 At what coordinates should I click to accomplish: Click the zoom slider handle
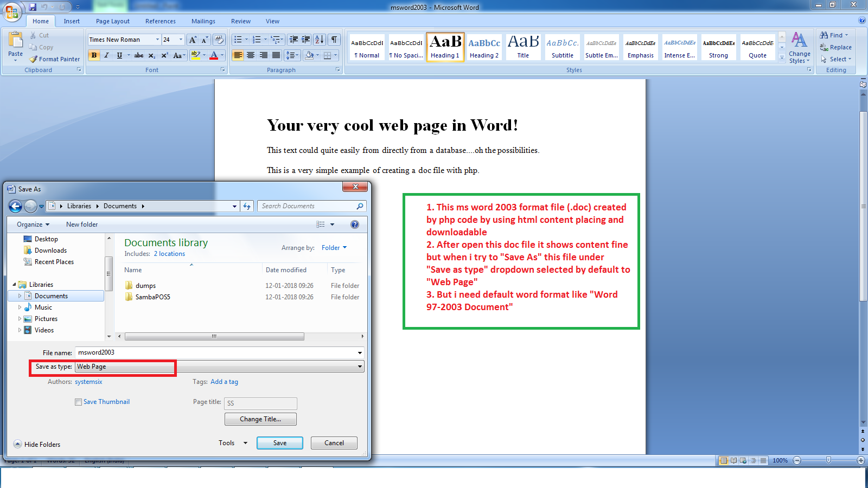[x=828, y=460]
